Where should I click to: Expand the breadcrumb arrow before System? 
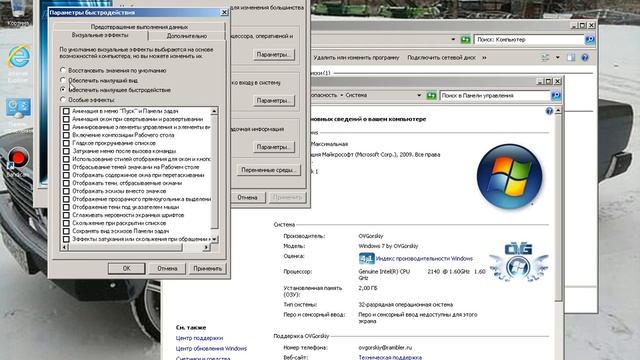(342, 96)
